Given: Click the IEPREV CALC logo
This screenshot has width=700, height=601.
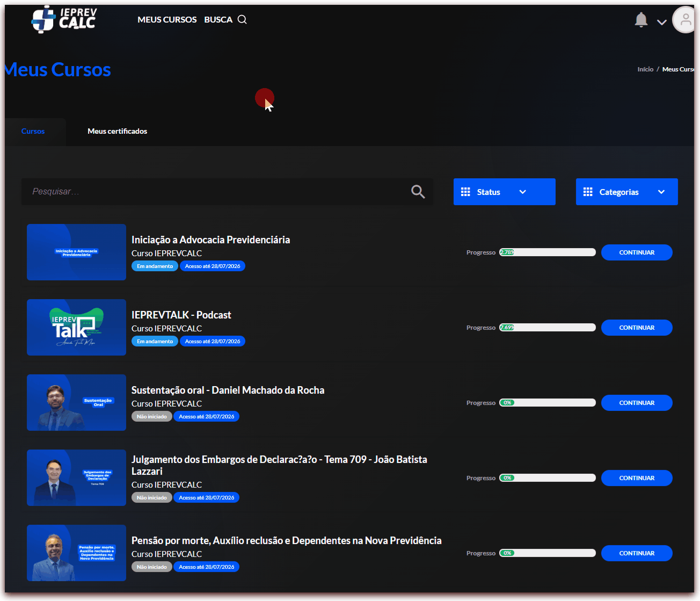Looking at the screenshot, I should click(x=64, y=19).
